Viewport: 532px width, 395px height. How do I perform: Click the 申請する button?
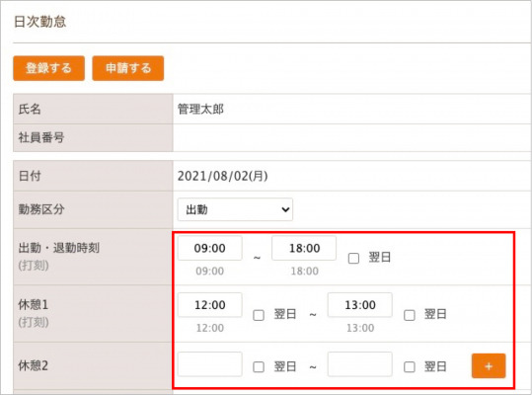tap(128, 68)
